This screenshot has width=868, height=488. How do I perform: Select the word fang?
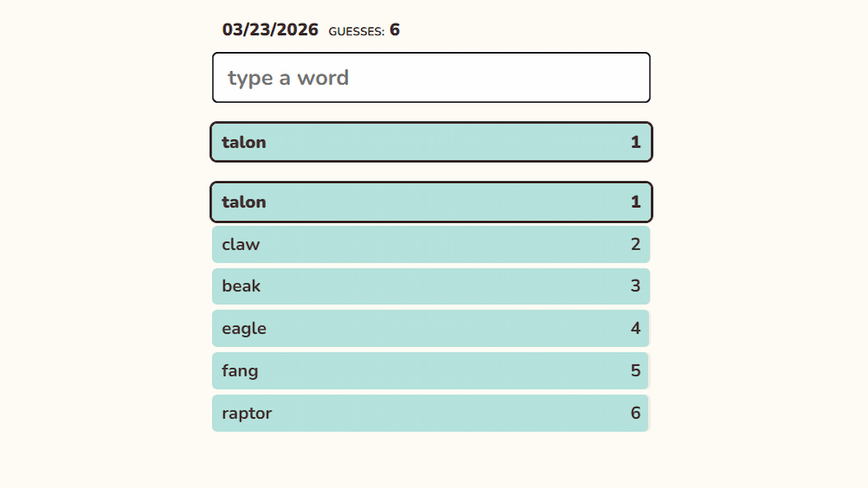tap(240, 371)
